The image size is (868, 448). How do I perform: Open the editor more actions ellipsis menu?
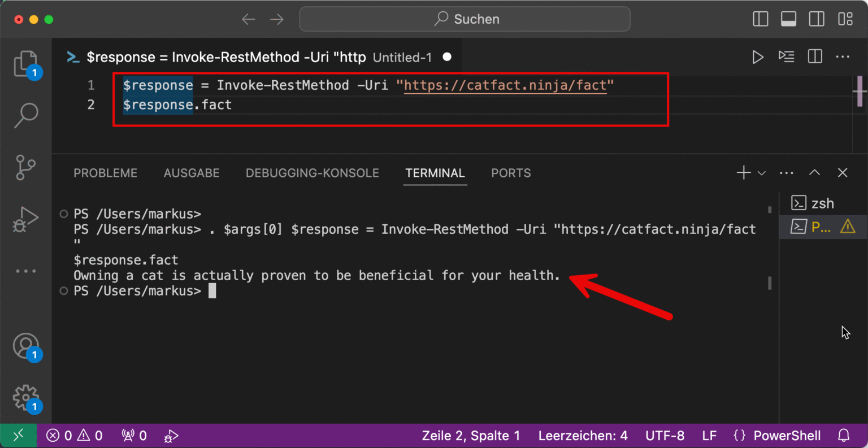tap(843, 56)
